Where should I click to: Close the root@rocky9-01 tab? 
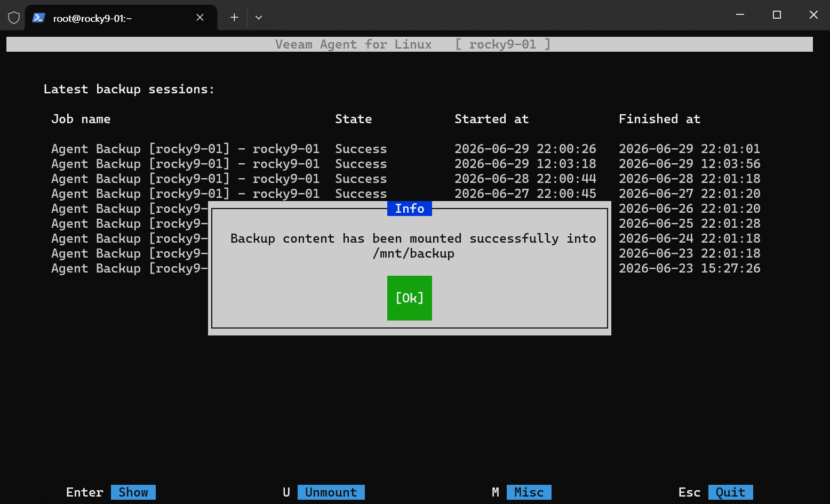click(200, 18)
